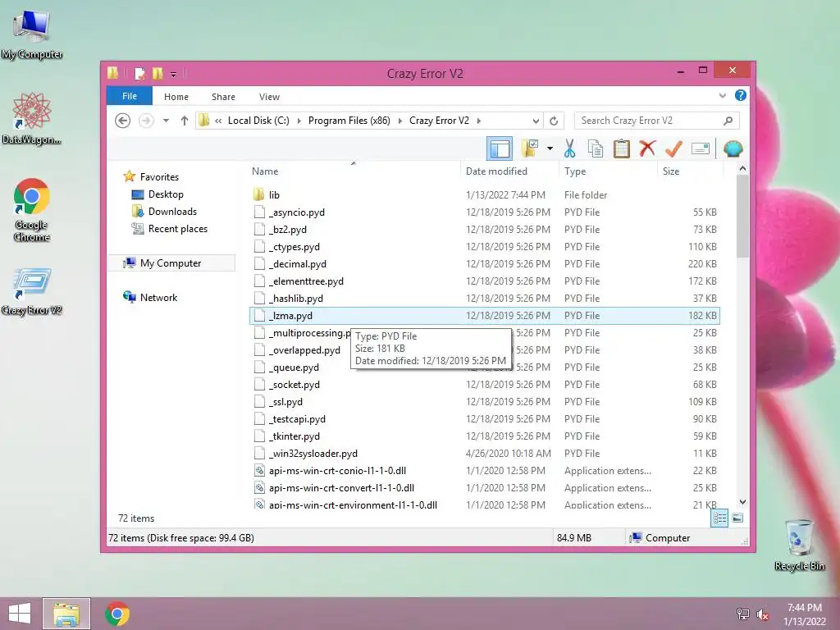Image resolution: width=840 pixels, height=630 pixels.
Task: Click the red X Delete icon
Action: 647,148
